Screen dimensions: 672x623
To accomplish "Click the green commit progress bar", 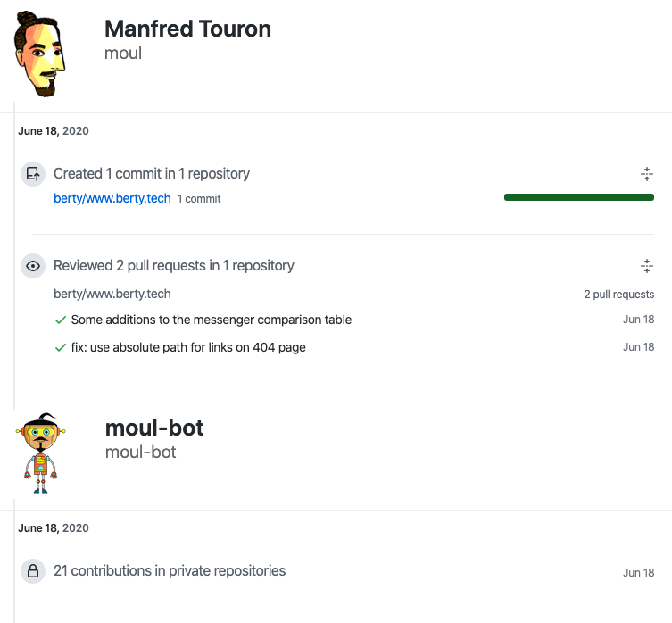I will click(x=578, y=197).
